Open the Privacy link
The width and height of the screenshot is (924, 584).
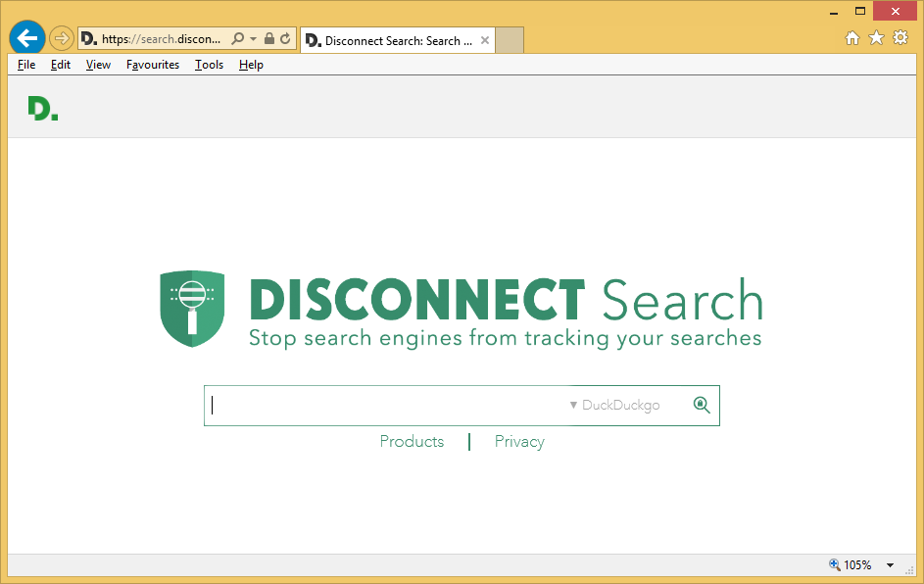tap(518, 441)
